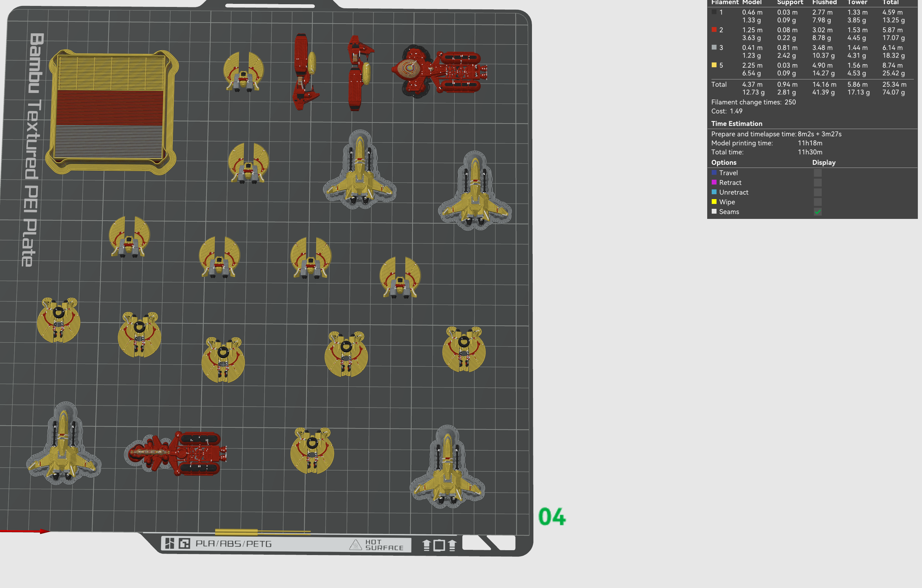
Task: Enable the Travel display checkbox
Action: pyautogui.click(x=818, y=173)
